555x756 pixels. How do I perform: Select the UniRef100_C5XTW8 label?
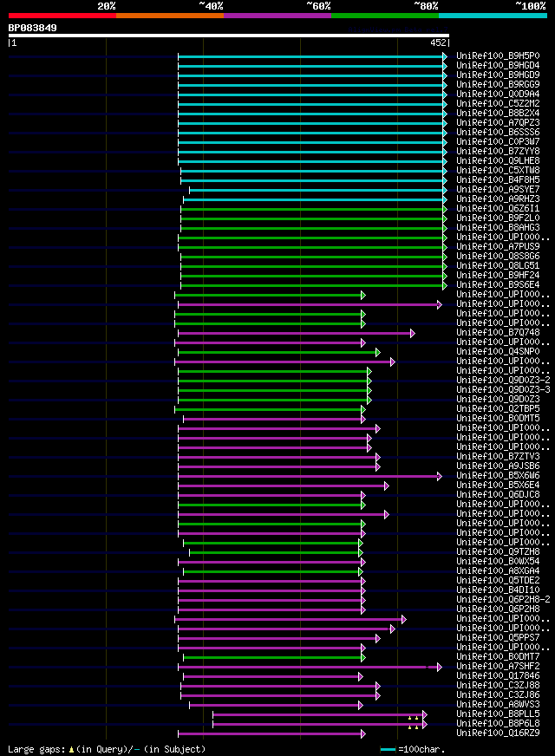click(498, 170)
